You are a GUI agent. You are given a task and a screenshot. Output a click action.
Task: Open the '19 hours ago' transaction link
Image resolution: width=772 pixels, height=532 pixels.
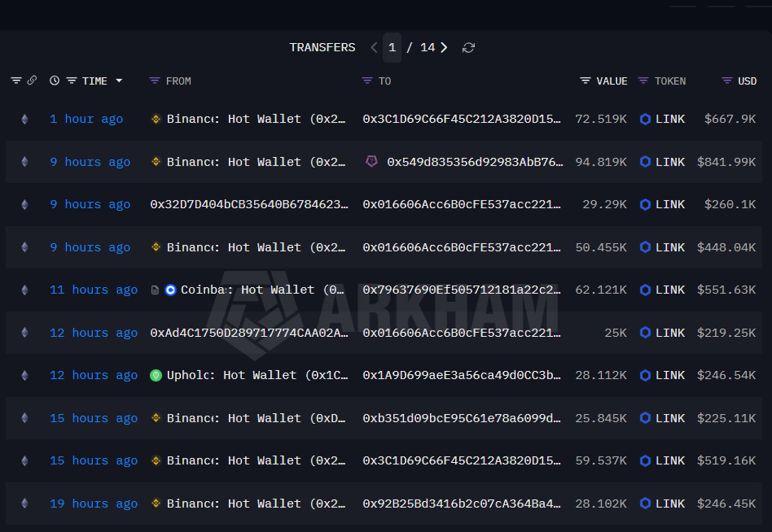pyautogui.click(x=94, y=503)
